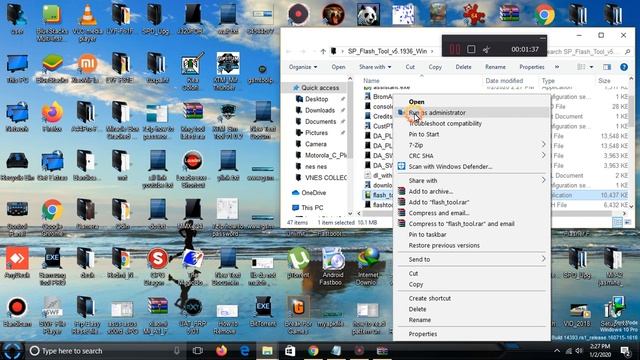Viewport: 640px width, 360px height.
Task: Sort files by Date modified column
Action: coord(504,81)
